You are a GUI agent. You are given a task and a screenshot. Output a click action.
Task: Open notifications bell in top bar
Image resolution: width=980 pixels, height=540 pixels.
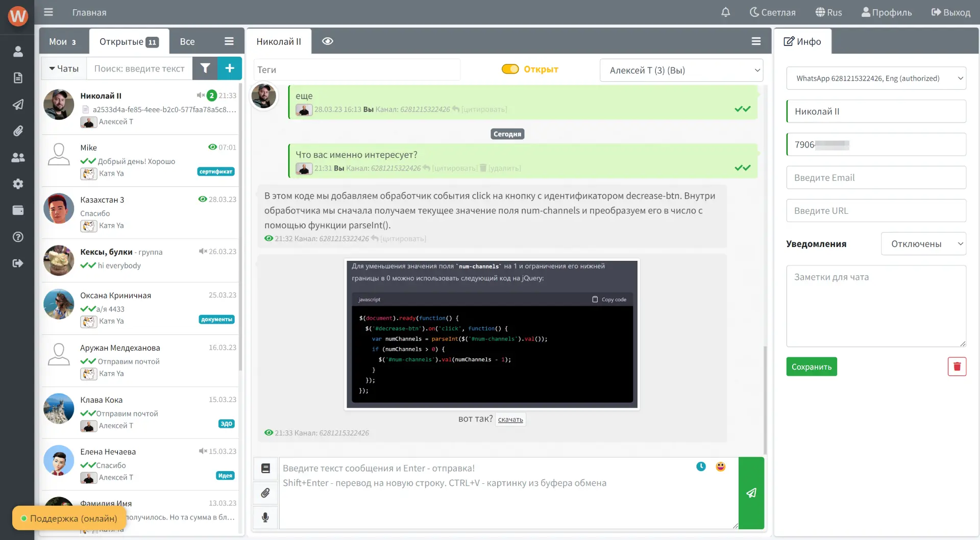tap(725, 12)
